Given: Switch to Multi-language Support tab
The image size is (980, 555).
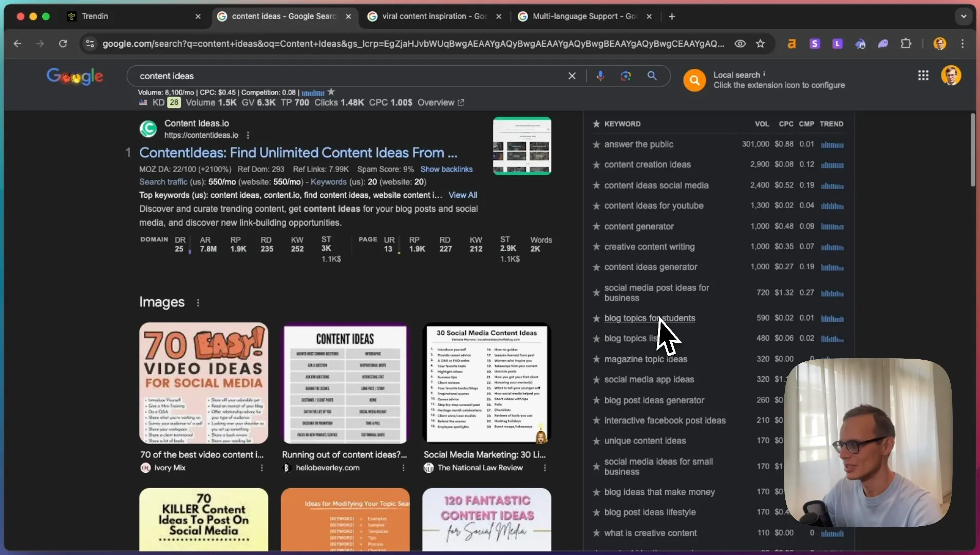Looking at the screenshot, I should click(585, 16).
